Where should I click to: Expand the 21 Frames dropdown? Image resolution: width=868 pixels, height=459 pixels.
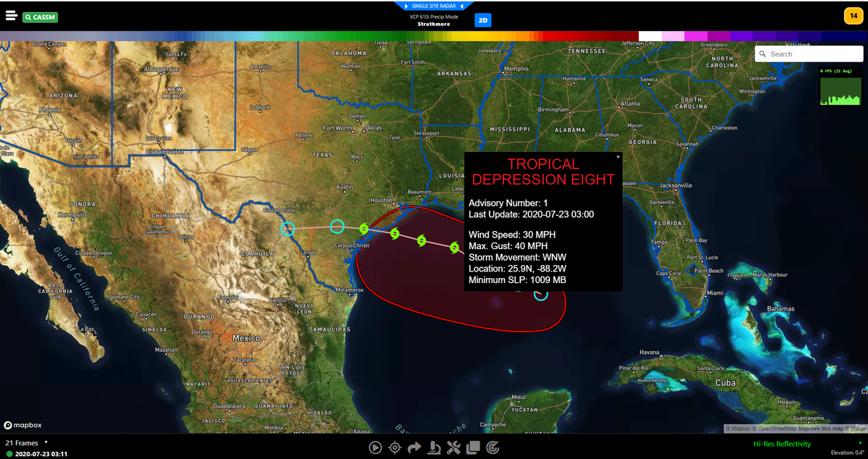pyautogui.click(x=26, y=442)
